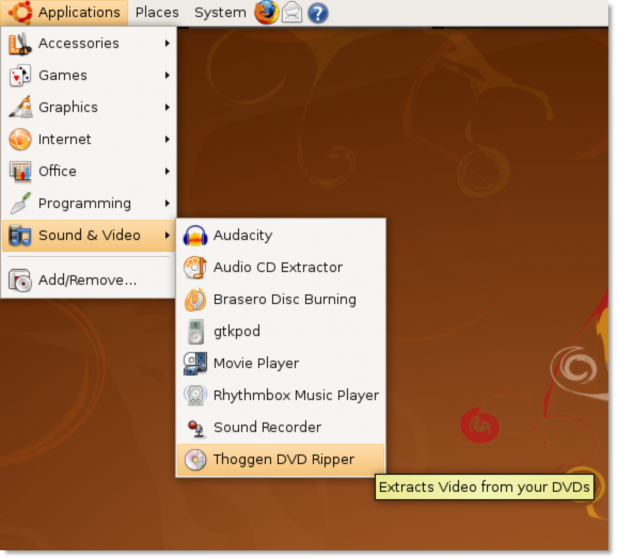This screenshot has height=559, width=617.
Task: Open Audio CD Extractor entry
Action: pos(281,268)
